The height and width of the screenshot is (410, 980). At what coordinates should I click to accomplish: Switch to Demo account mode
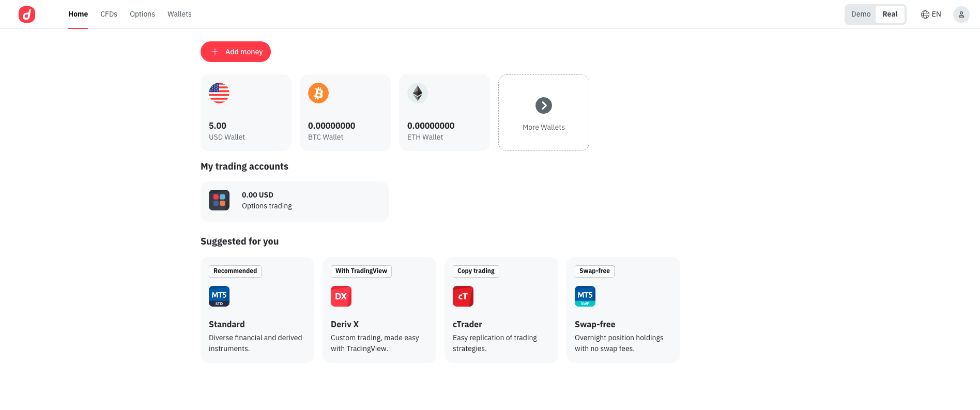click(x=861, y=14)
